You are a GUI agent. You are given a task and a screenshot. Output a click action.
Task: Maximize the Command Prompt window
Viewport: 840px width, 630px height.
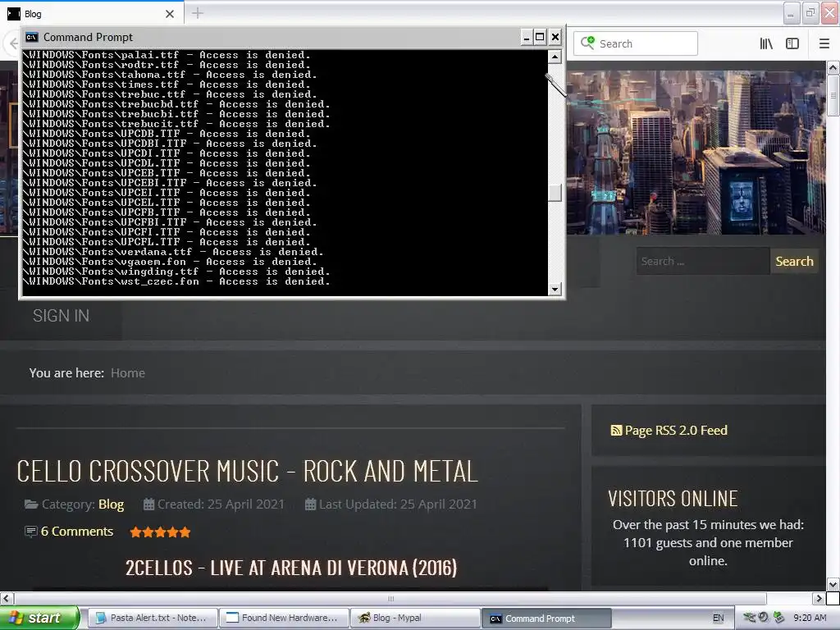coord(540,37)
